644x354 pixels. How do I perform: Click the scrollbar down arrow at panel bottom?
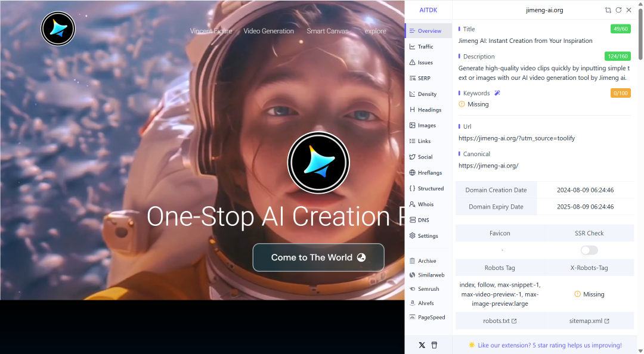[x=640, y=350]
